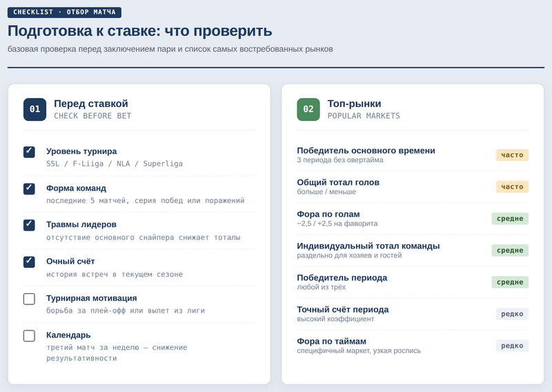This screenshot has width=552, height=392.
Task: Click the «Форма команд» item label
Action: click(76, 188)
